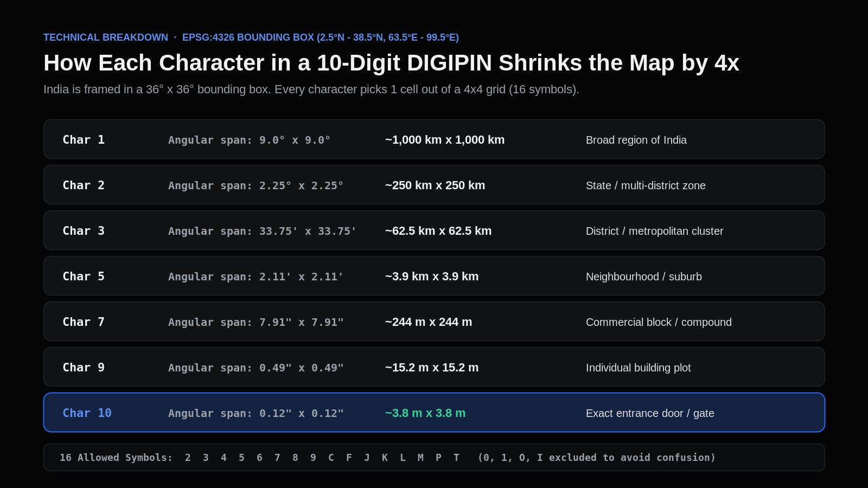868x488 pixels.
Task: Click the '~15.2 m x 15.2 m' value
Action: click(432, 368)
